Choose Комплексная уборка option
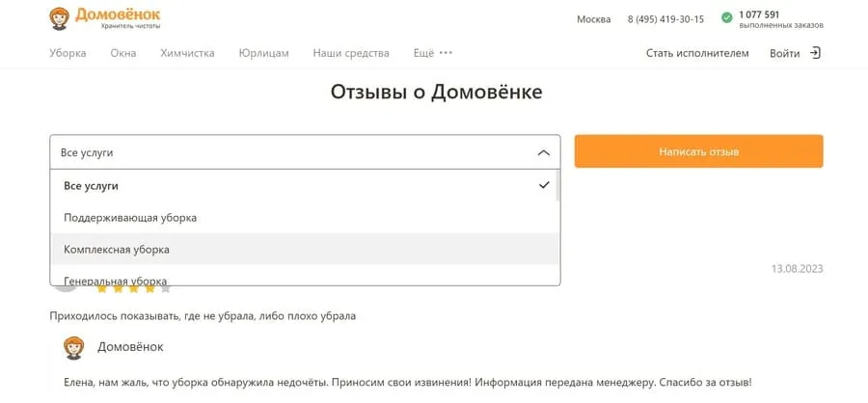This screenshot has height=403, width=868. (305, 249)
